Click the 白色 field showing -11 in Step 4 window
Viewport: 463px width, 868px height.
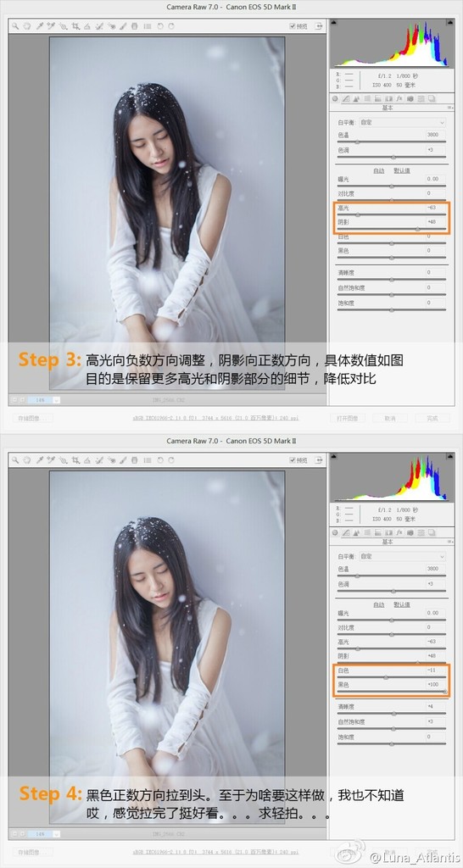tap(435, 670)
